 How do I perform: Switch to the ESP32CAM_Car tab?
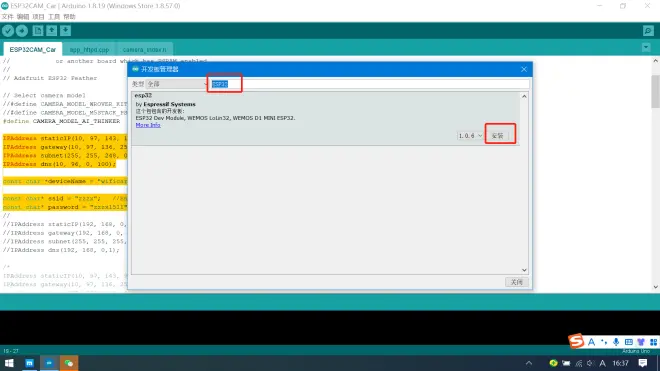32,49
